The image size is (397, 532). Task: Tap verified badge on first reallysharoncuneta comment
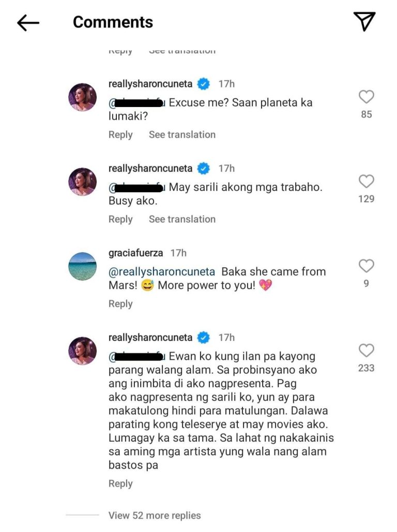coord(204,83)
